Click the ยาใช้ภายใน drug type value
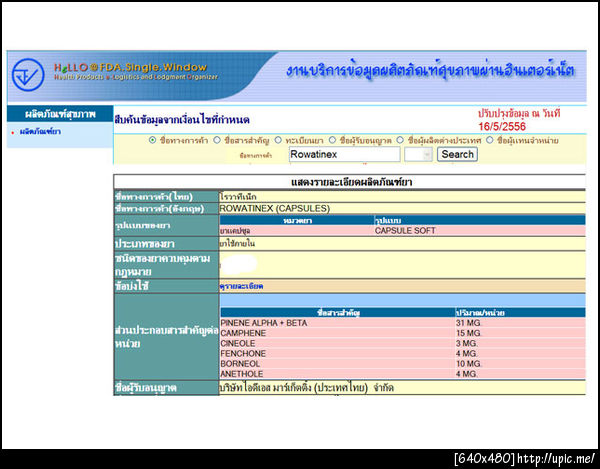The width and height of the screenshot is (600, 469). click(x=237, y=244)
